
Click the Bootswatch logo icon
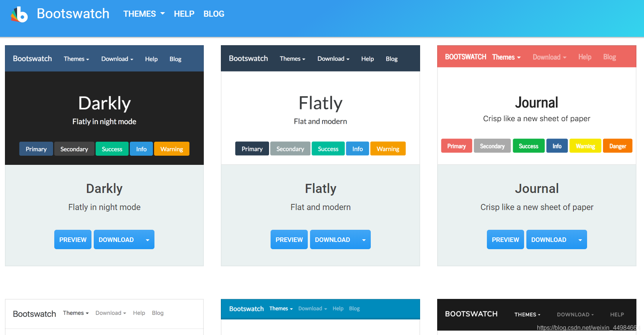(19, 14)
